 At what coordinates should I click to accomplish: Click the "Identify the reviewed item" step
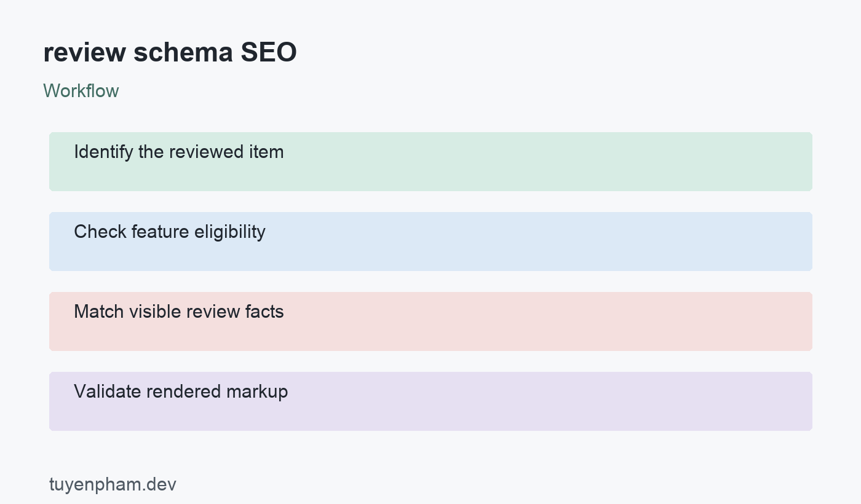[430, 162]
